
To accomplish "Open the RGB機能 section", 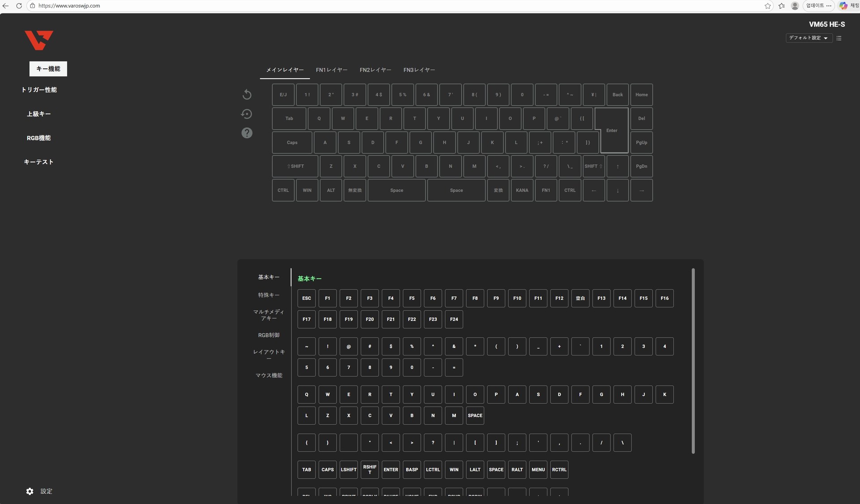I will pyautogui.click(x=39, y=138).
